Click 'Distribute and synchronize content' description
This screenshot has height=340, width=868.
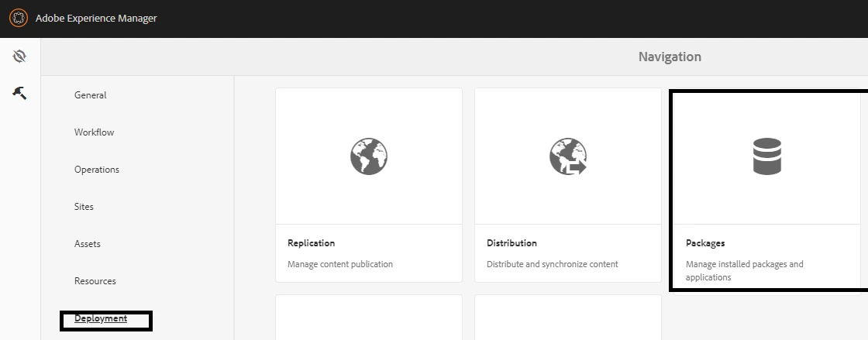(552, 264)
